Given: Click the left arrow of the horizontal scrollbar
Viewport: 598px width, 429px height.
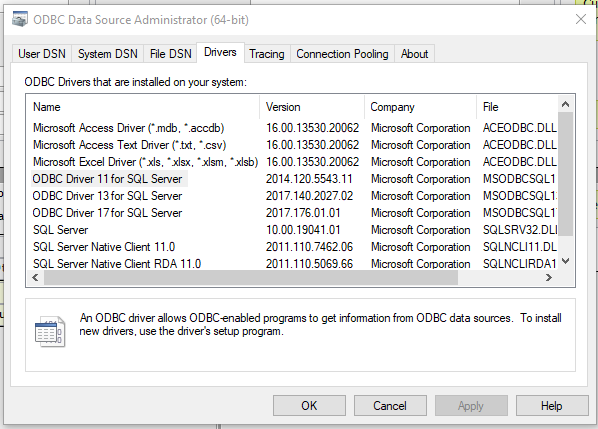Looking at the screenshot, I should click(35, 278).
